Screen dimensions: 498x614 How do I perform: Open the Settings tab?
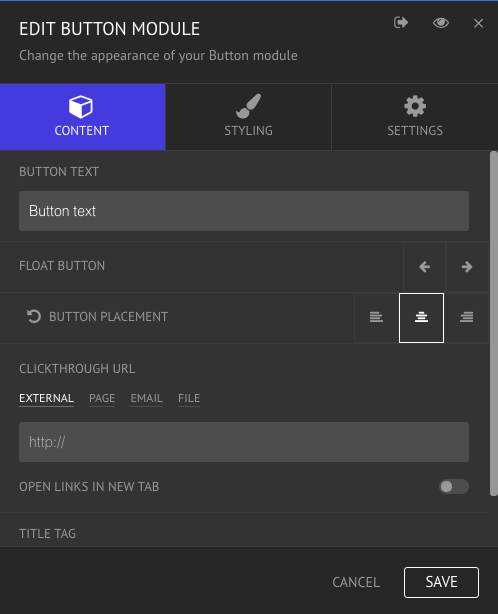[x=415, y=117]
